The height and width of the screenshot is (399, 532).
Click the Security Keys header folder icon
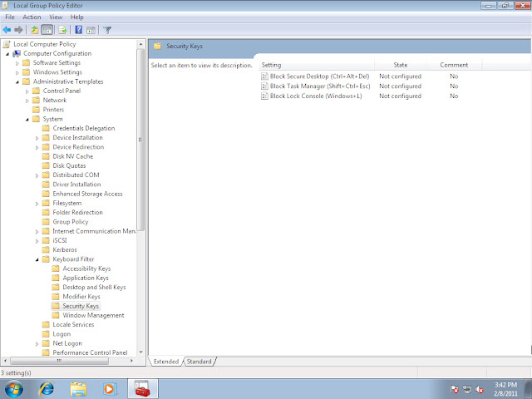[x=157, y=46]
